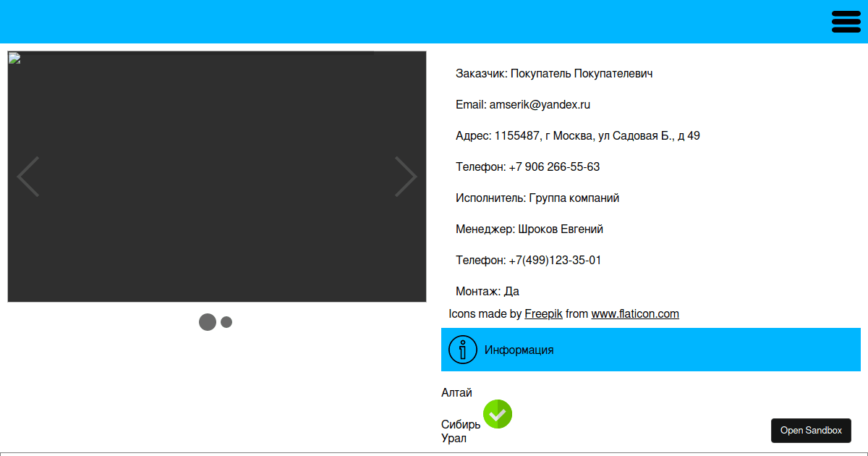Screen dimensions: 868x456
Task: Click Исполнитель: Группа компаний line
Action: pos(537,198)
